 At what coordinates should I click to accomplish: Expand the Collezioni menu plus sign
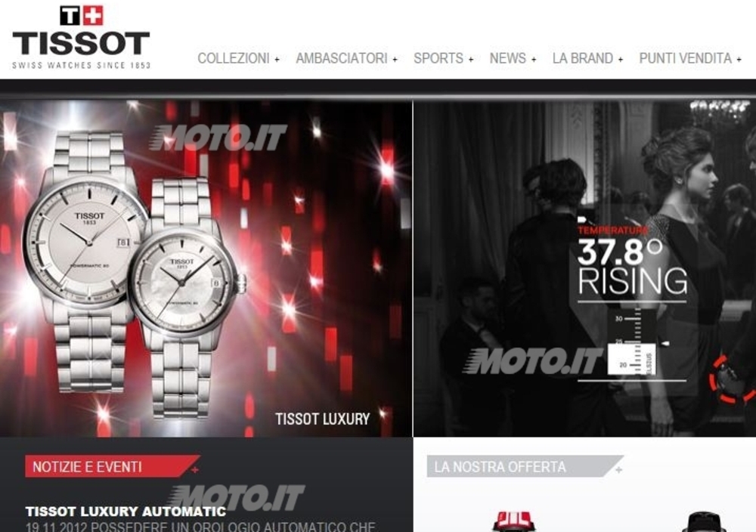pyautogui.click(x=277, y=60)
